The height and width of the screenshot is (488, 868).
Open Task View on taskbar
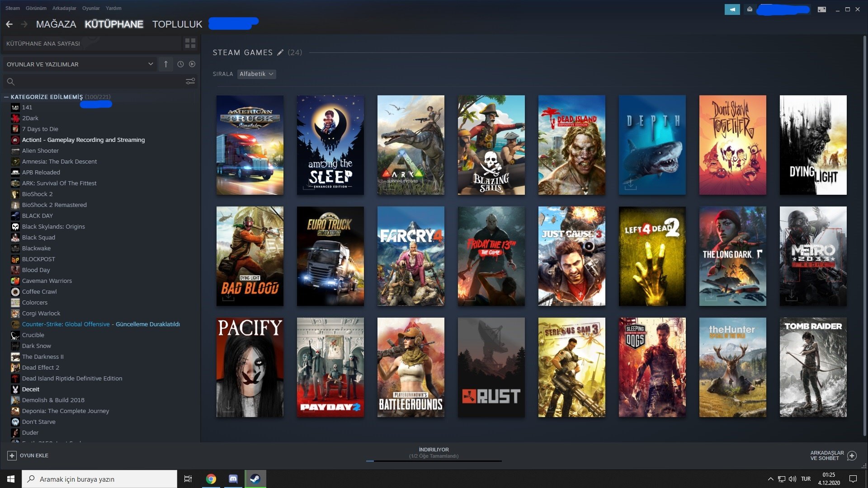188,479
